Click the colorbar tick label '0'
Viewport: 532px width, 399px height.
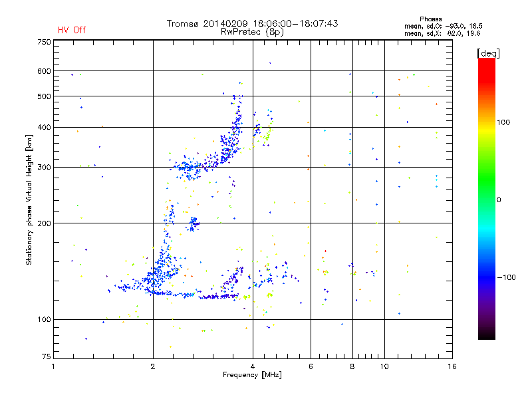tap(499, 199)
